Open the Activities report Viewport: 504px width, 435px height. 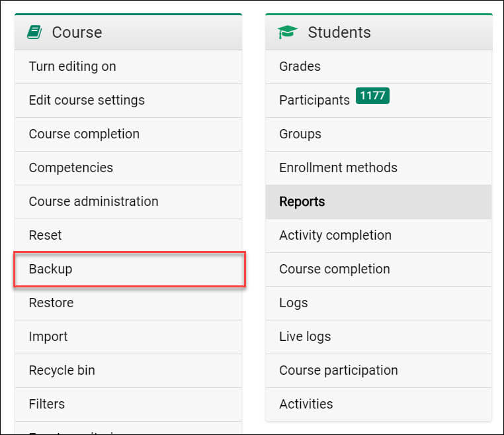pos(378,405)
